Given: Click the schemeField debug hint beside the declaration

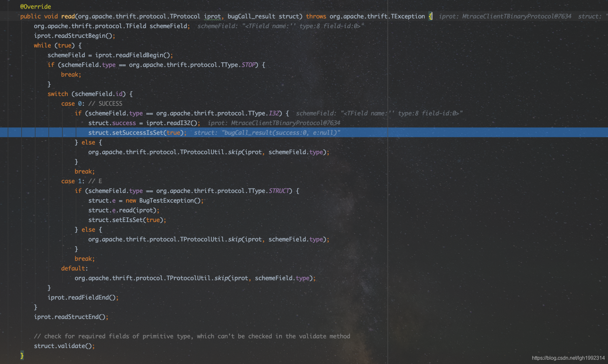Looking at the screenshot, I should tap(281, 26).
